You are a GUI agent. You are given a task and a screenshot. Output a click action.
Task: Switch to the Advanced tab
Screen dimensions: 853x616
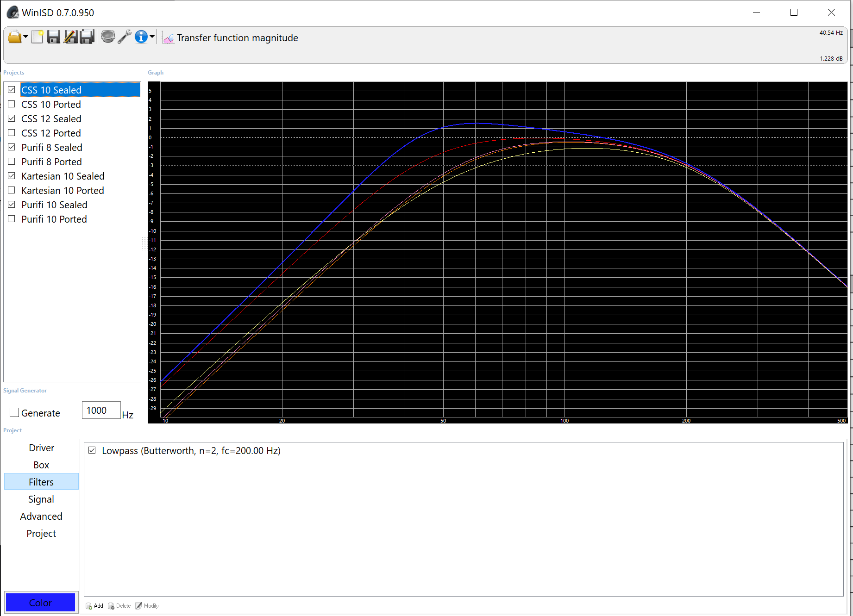[41, 516]
